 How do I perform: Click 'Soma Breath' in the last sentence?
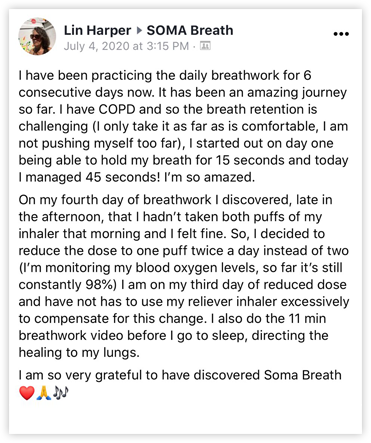tap(303, 375)
